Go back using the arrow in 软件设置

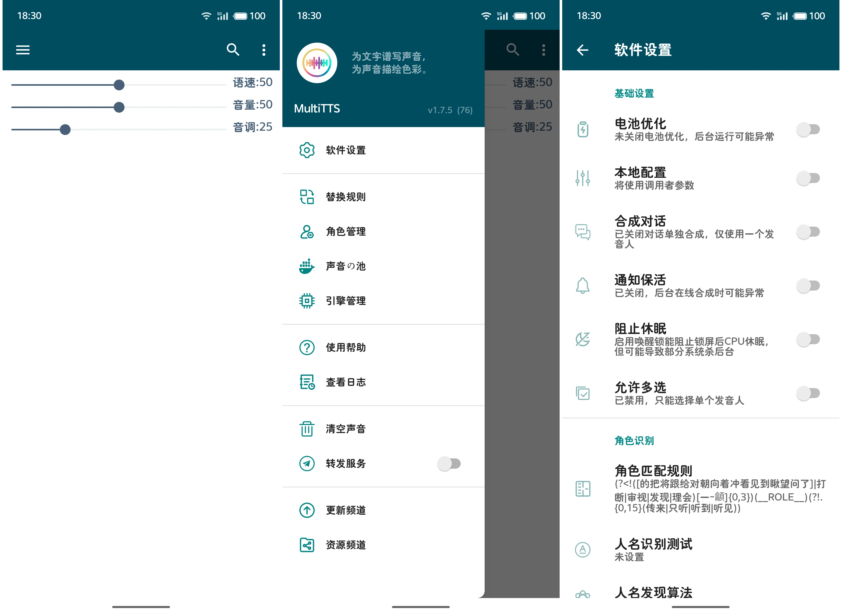[x=582, y=50]
